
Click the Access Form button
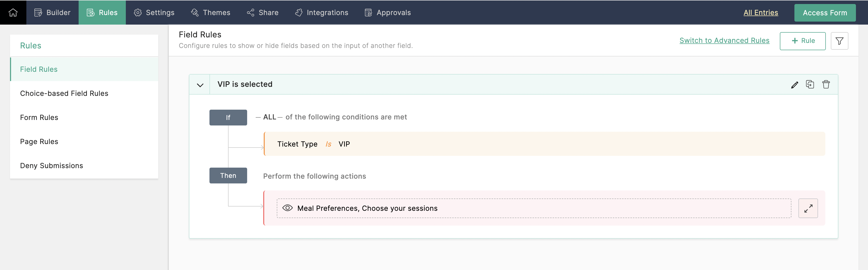click(x=825, y=13)
